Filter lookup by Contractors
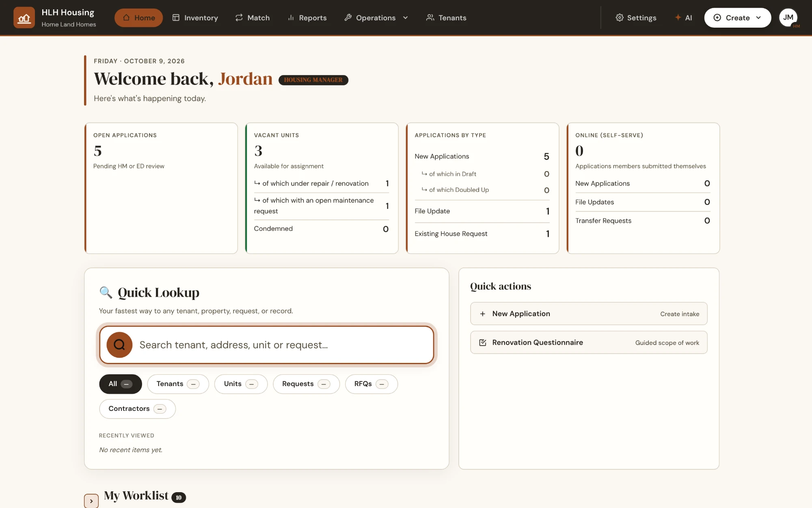 coord(137,409)
